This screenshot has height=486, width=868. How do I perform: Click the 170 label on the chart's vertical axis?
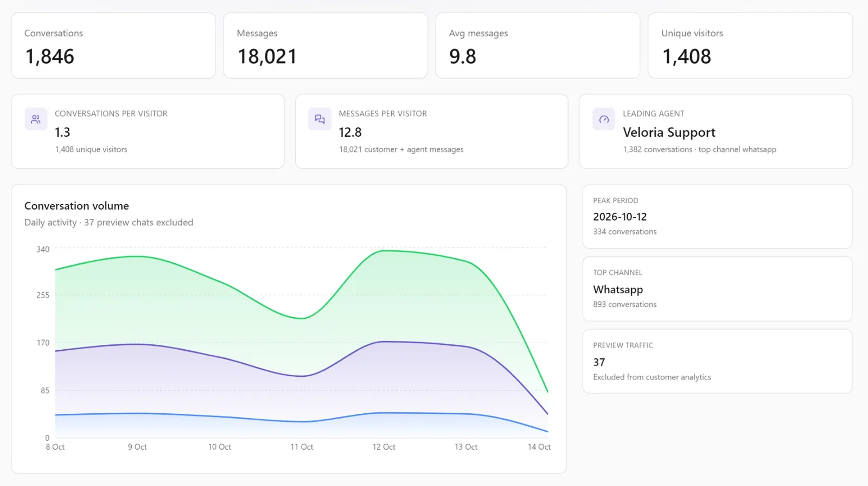(43, 343)
